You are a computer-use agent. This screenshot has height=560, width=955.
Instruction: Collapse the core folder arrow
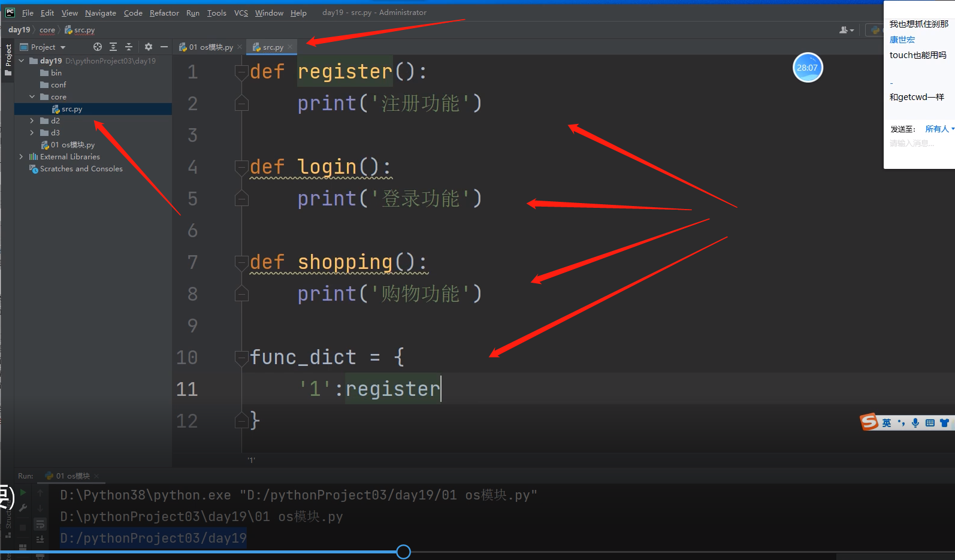click(x=32, y=97)
